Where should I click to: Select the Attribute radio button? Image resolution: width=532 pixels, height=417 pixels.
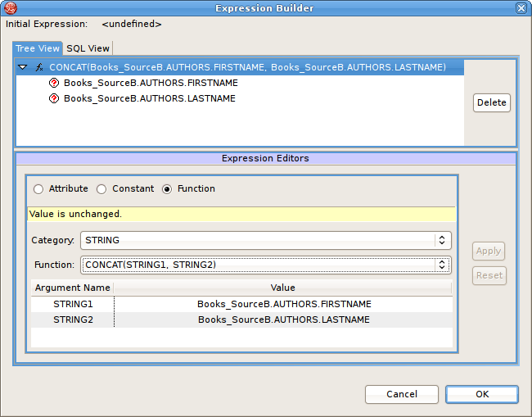tap(38, 189)
